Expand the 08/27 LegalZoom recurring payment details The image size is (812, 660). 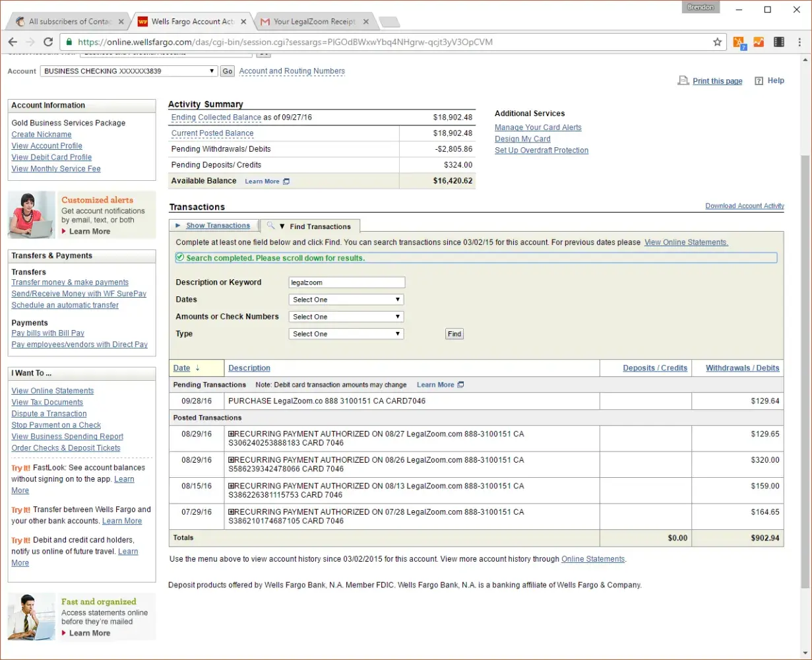click(232, 434)
